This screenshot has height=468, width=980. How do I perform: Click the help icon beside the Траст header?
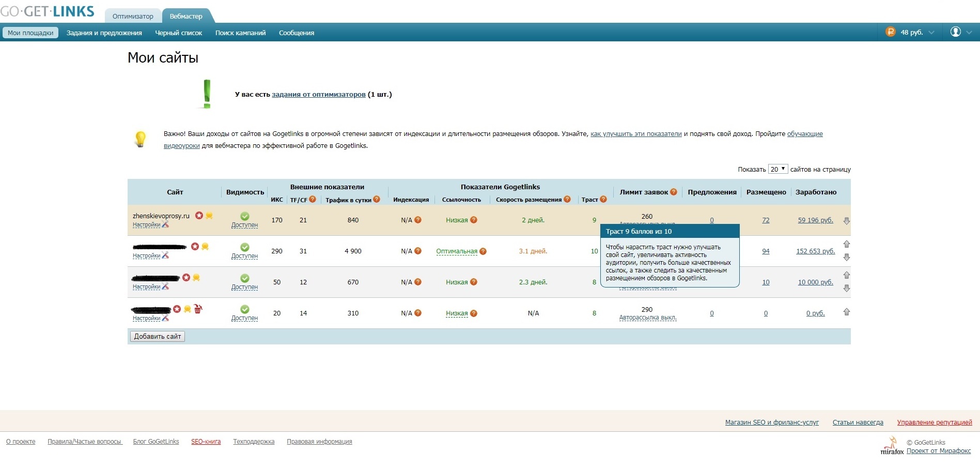[603, 200]
